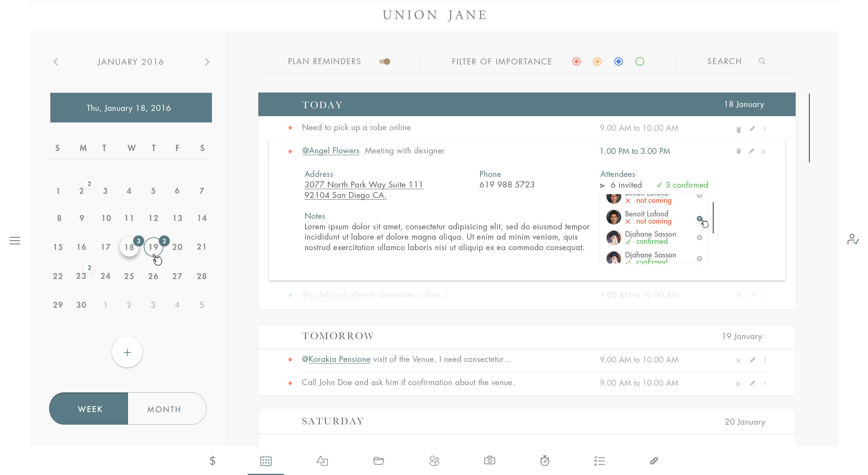Open the checklist icon in the bottom bar
This screenshot has width=868, height=475.
click(599, 461)
